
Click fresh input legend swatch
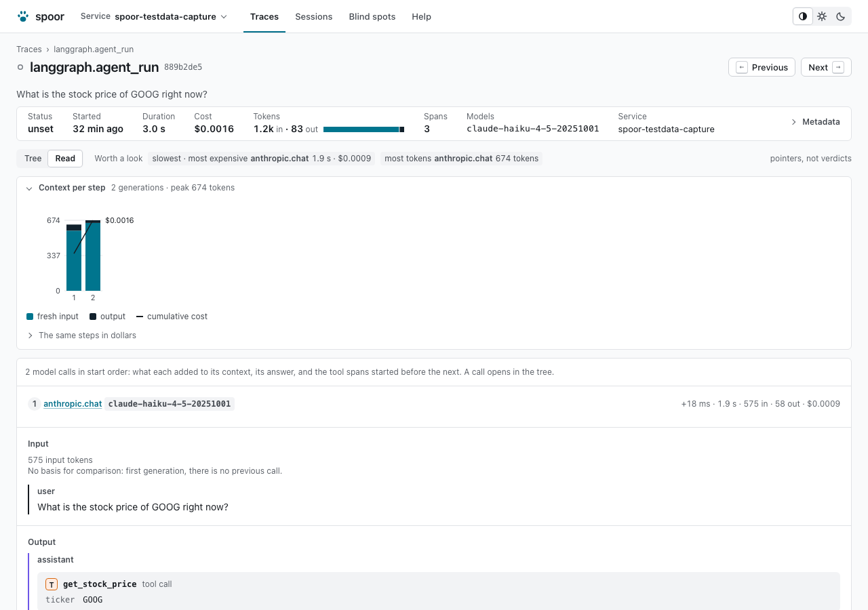pyautogui.click(x=30, y=317)
